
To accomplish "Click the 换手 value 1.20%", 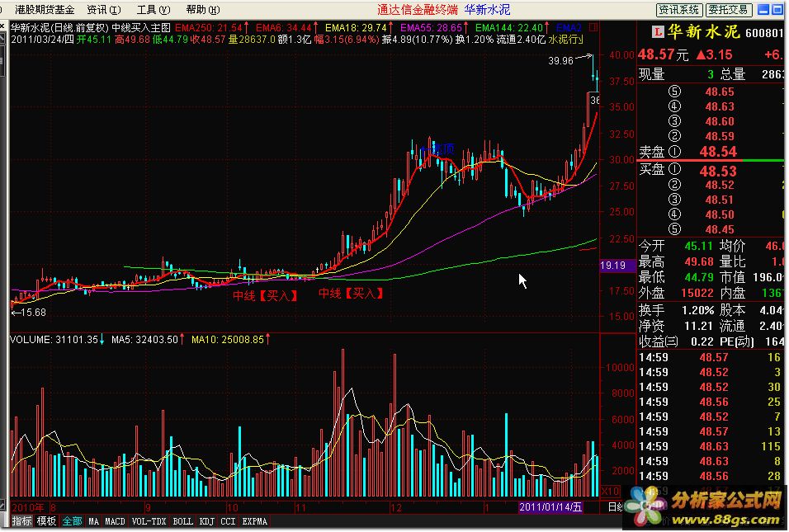I will coord(697,310).
